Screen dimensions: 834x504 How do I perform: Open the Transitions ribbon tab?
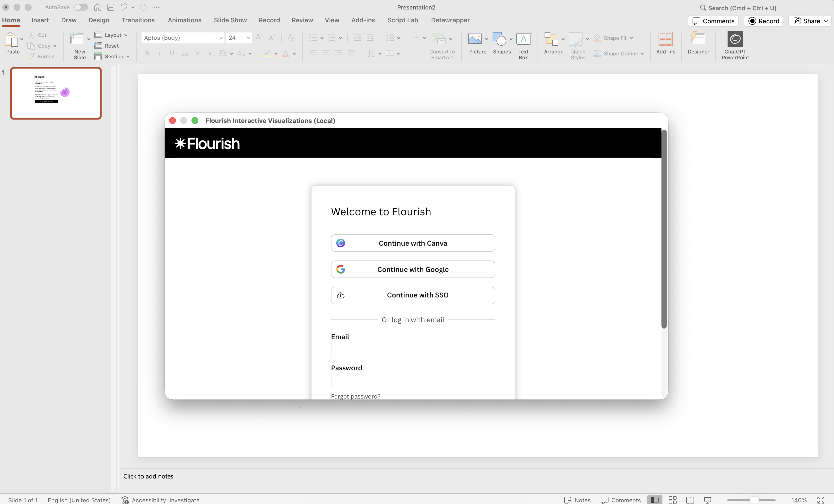click(138, 20)
